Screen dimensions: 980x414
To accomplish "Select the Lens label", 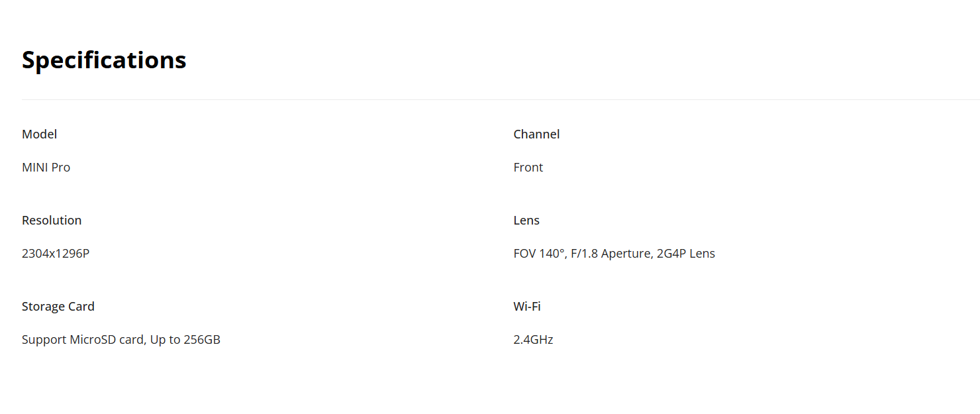I will point(526,221).
